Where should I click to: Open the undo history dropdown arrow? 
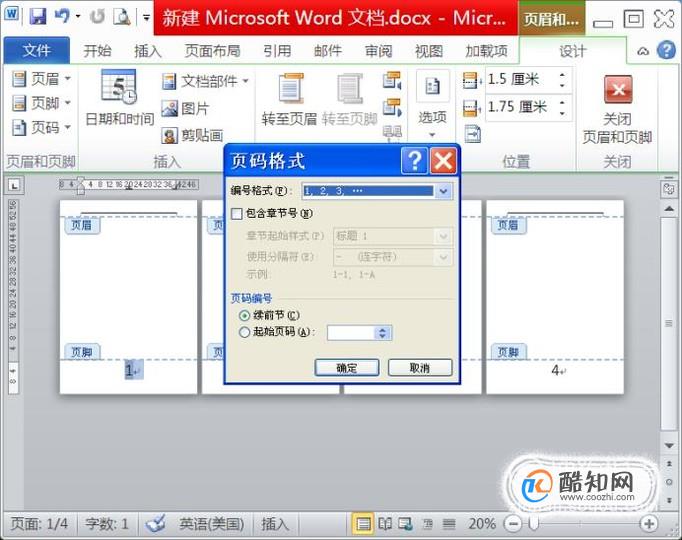tap(78, 17)
